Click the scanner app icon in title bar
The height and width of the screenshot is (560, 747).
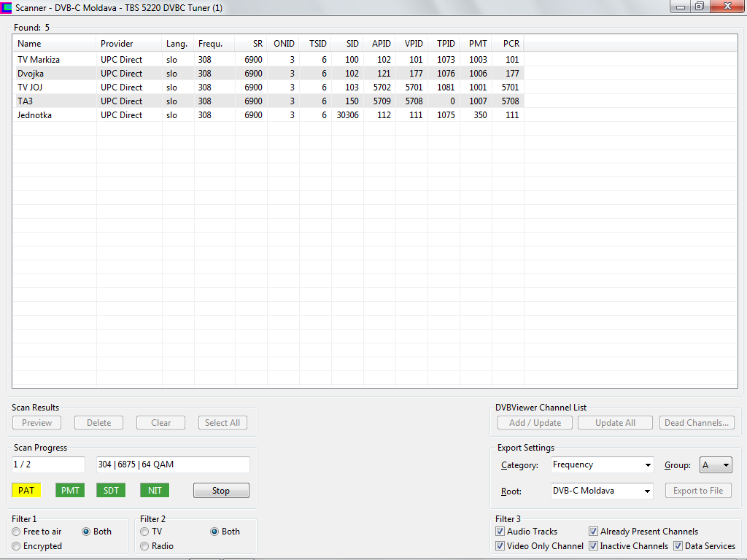[x=6, y=7]
